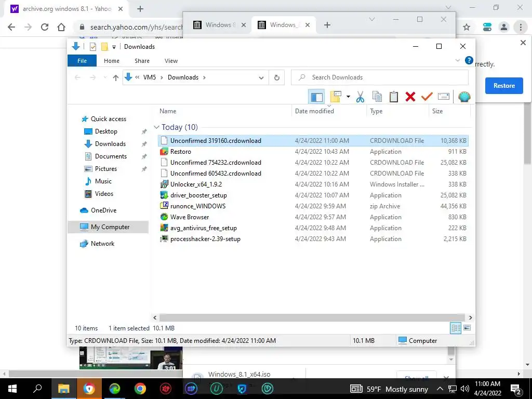Image resolution: width=532 pixels, height=399 pixels.
Task: Collapse the Today (10) group
Action: 156,127
